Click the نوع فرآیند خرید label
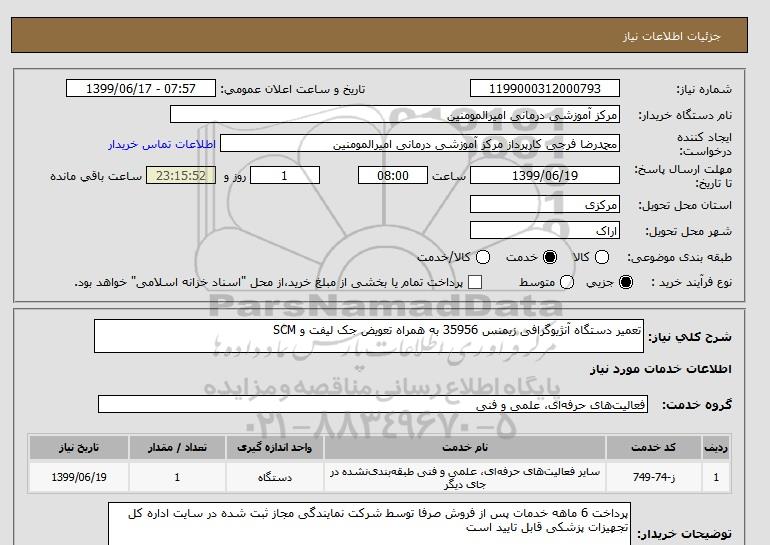This screenshot has height=545, width=770. click(x=691, y=282)
